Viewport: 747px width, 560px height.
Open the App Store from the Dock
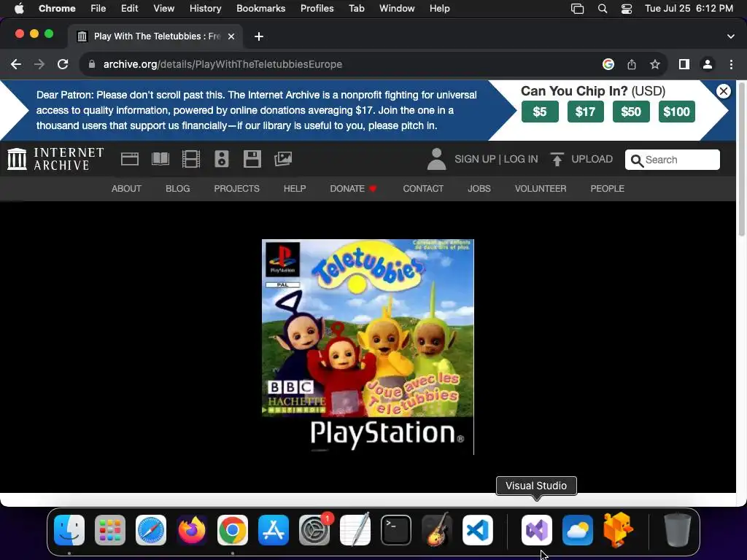(274, 530)
